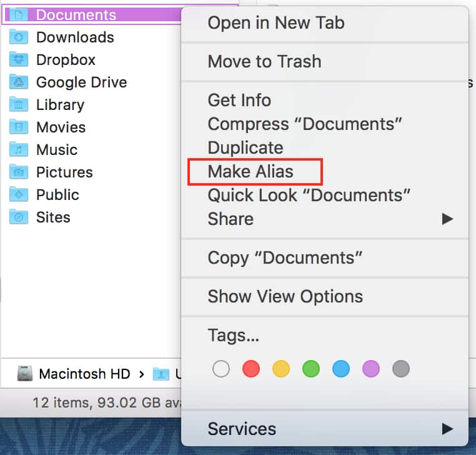The width and height of the screenshot is (476, 455).
Task: Select the Dropbox folder icon
Action: point(19,60)
